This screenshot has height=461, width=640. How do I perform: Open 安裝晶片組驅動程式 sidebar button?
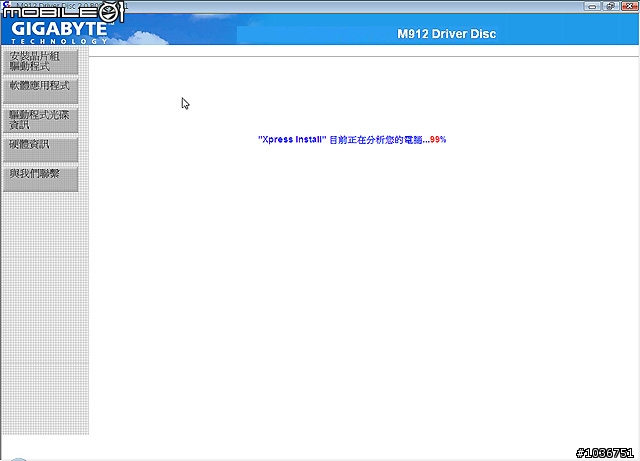(x=40, y=62)
